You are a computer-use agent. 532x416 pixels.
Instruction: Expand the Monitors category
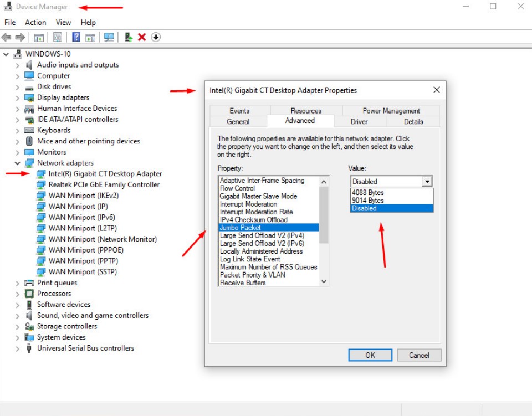(18, 152)
